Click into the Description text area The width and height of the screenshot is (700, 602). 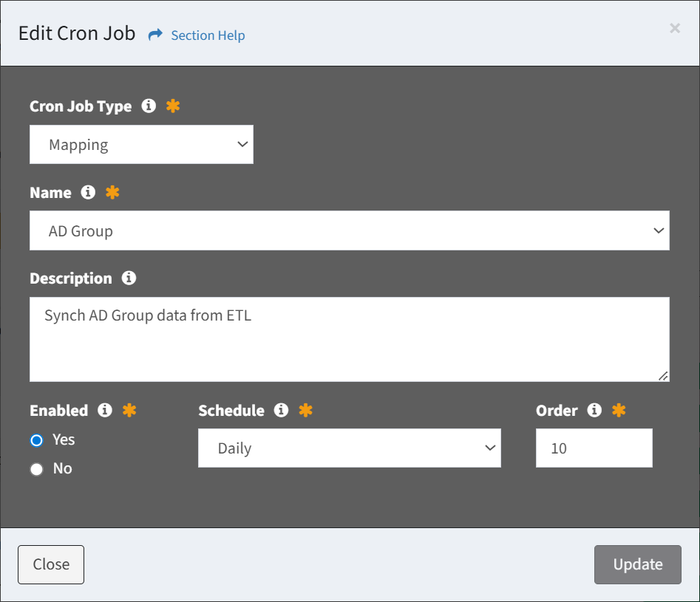[350, 339]
